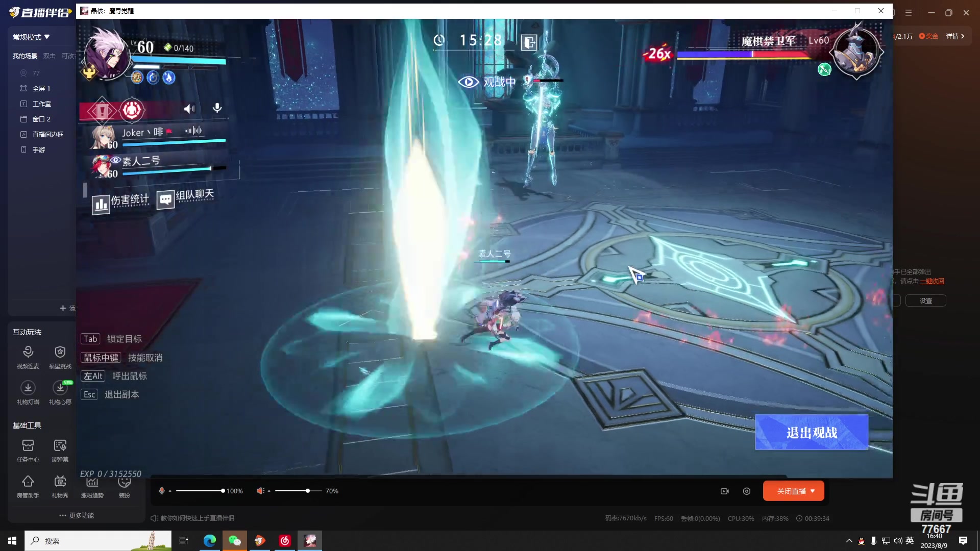Open 装扮 dress-up tool

125,487
